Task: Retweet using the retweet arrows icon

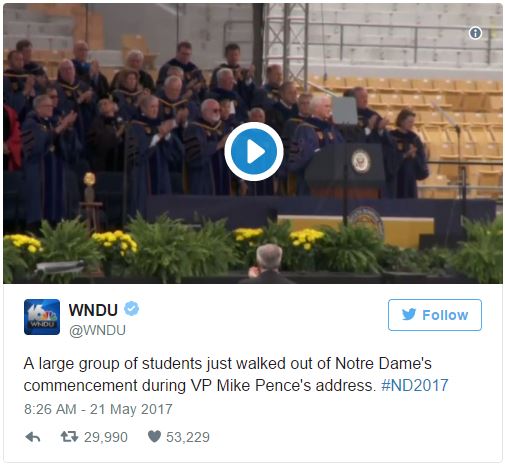Action: click(x=69, y=436)
